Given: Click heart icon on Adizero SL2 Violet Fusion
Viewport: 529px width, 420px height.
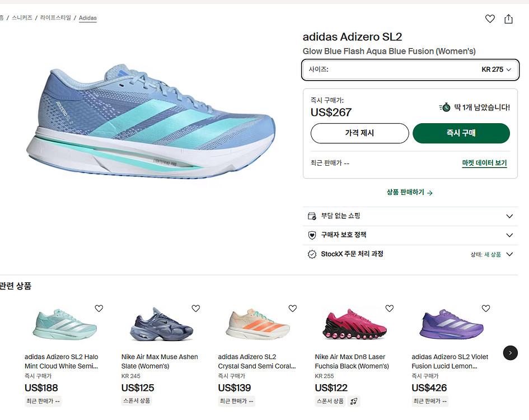Looking at the screenshot, I should tap(486, 309).
